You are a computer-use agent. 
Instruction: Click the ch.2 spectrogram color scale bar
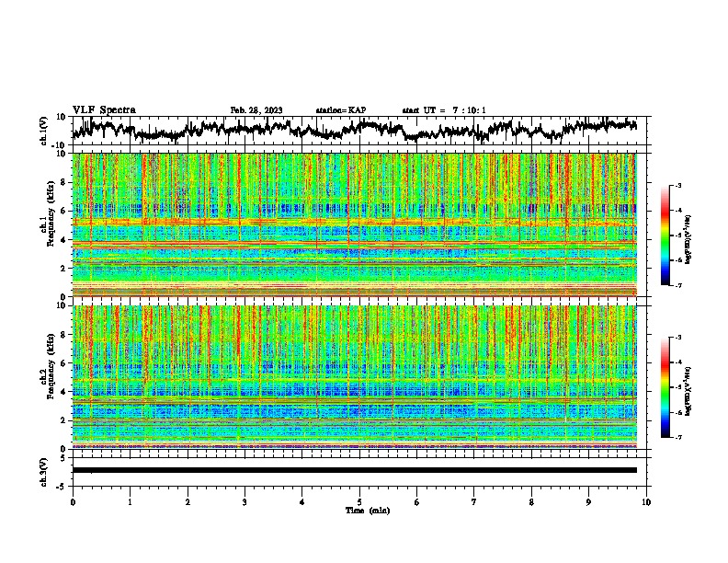pyautogui.click(x=665, y=387)
